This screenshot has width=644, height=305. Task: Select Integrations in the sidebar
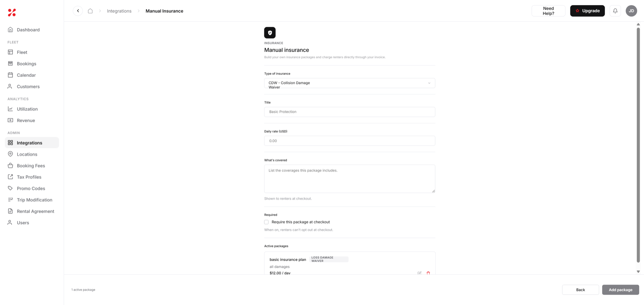[x=32, y=143]
